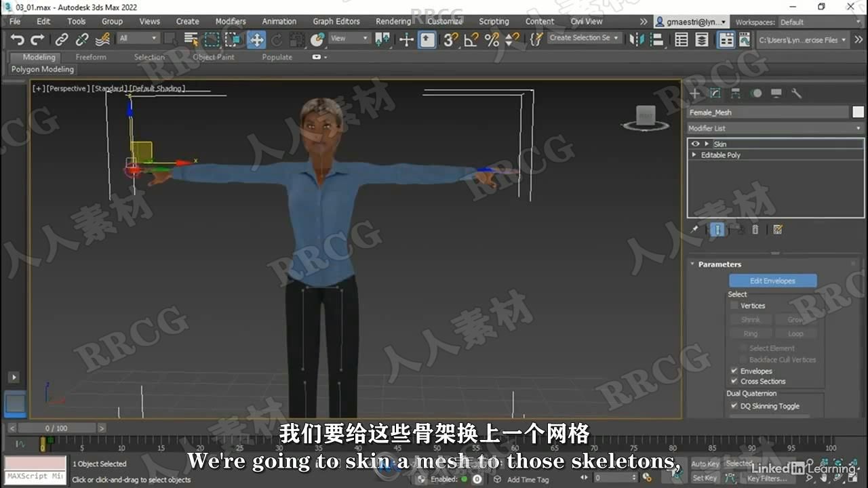The width and height of the screenshot is (868, 488).
Task: Open the Graph Editors menu
Action: coord(336,22)
